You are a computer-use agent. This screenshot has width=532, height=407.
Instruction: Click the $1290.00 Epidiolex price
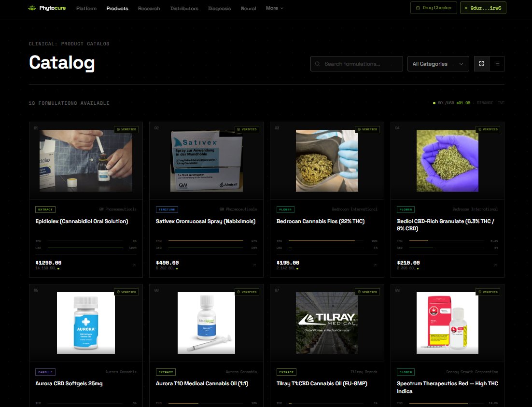(x=49, y=263)
